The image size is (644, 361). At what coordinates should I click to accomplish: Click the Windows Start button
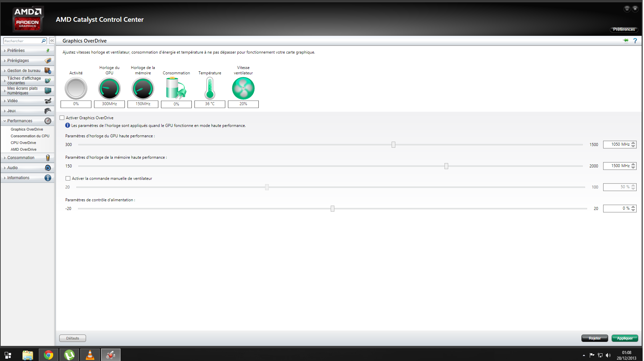[8, 355]
